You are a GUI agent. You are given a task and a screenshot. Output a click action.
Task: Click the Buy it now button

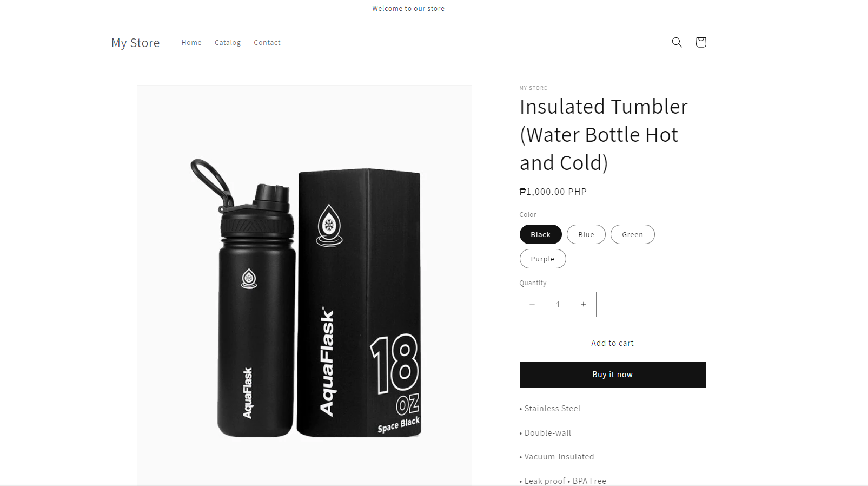(613, 375)
